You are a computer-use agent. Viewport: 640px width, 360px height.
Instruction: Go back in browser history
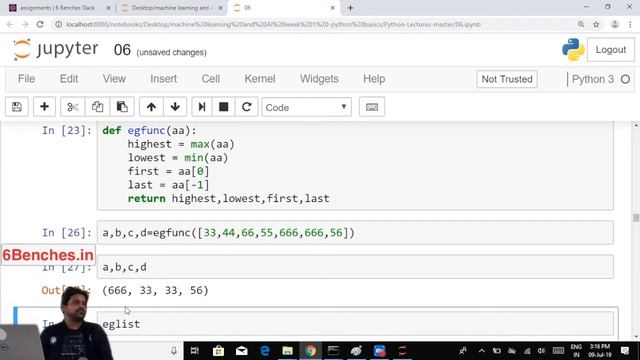click(x=10, y=24)
